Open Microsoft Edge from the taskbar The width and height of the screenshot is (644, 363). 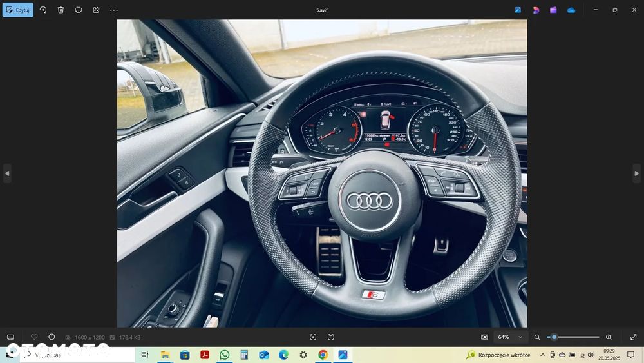tap(283, 355)
